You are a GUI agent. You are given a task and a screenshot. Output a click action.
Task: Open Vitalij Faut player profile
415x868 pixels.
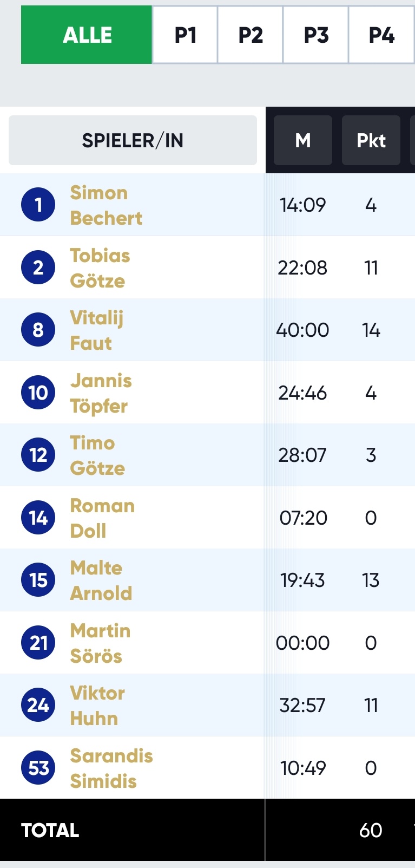pos(97,330)
